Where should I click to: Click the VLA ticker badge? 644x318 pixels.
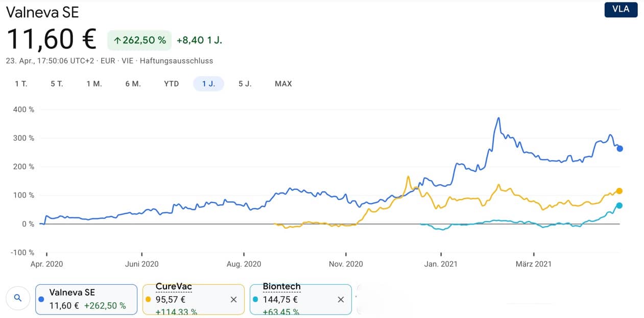621,9
